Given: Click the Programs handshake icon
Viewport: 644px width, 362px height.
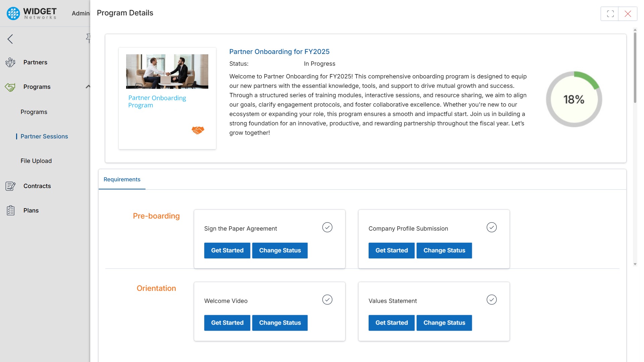Looking at the screenshot, I should [x=10, y=87].
